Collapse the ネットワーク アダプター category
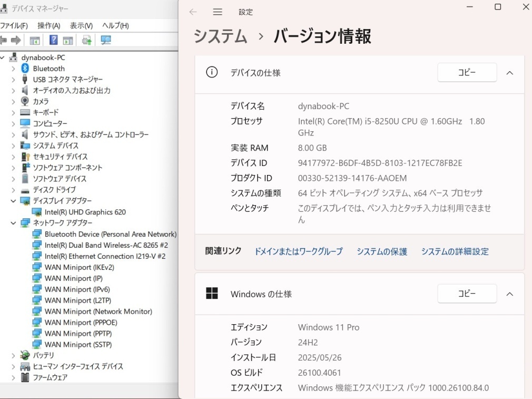The width and height of the screenshot is (532, 399). pos(12,222)
